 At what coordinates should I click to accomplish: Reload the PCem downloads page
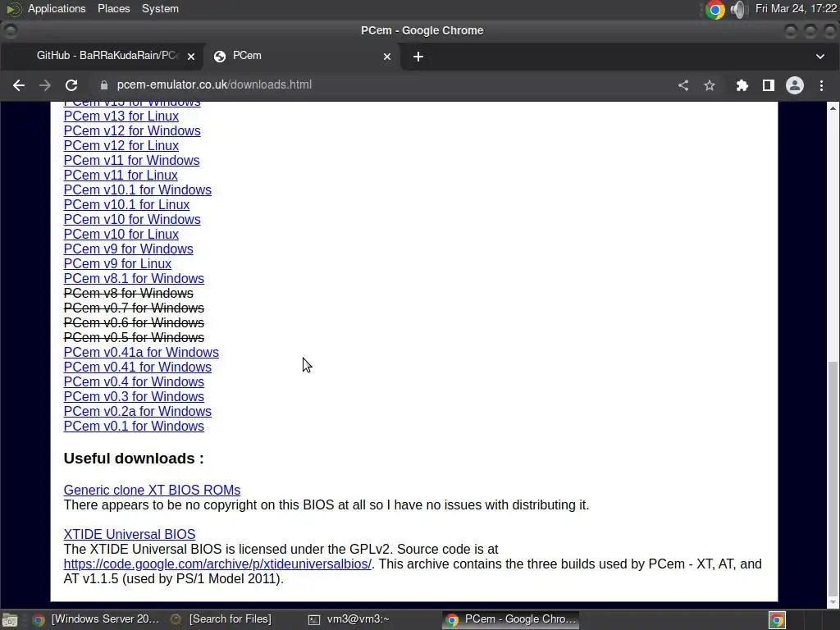tap(71, 85)
